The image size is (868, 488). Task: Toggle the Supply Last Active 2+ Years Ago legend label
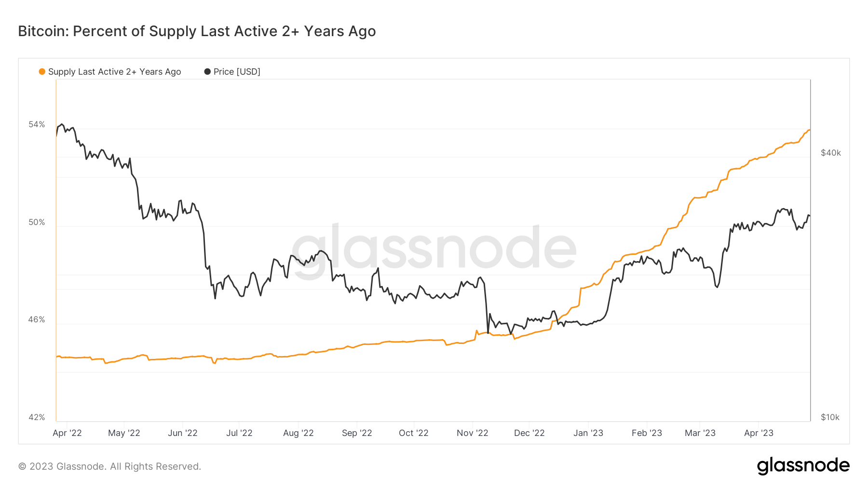click(114, 72)
